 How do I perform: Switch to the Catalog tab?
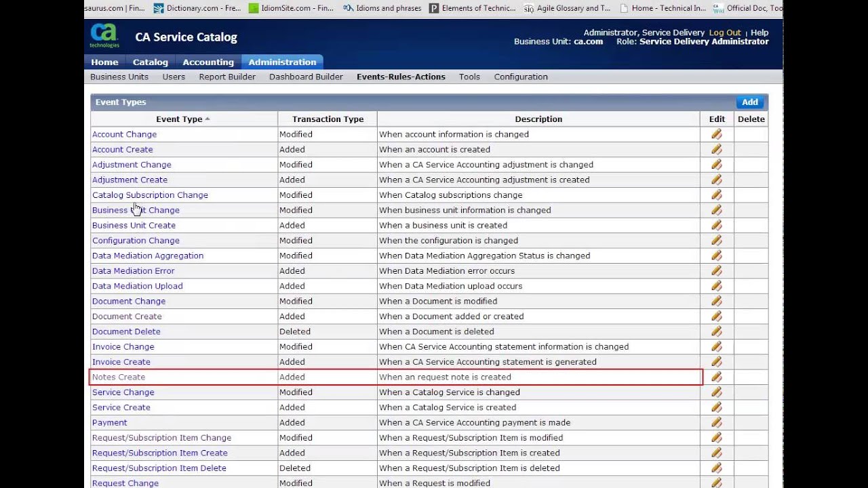150,62
